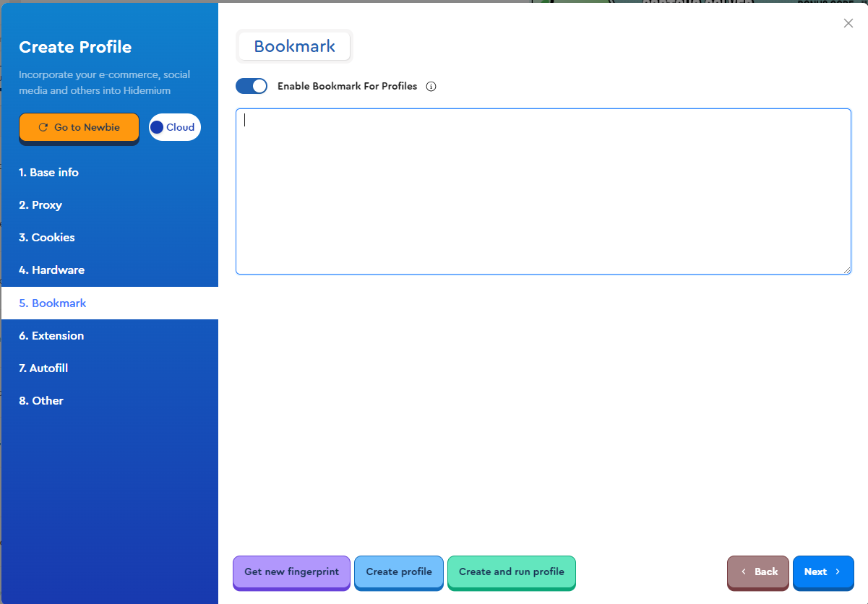
Task: Navigate to the Autofill section
Action: (43, 368)
